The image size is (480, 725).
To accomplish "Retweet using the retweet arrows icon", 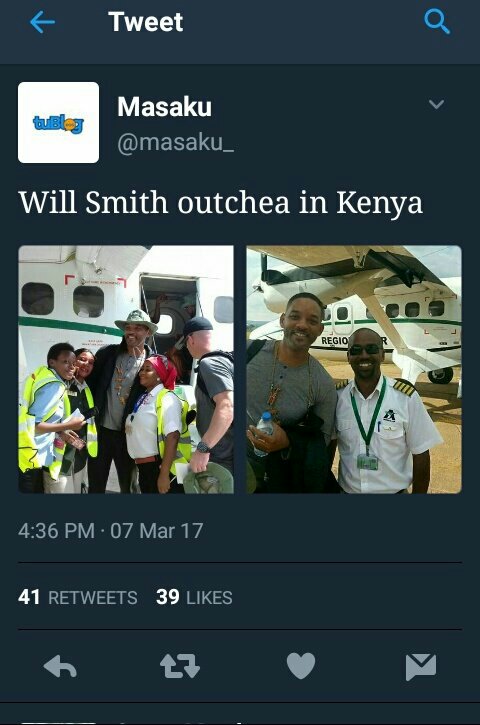I will click(x=180, y=666).
